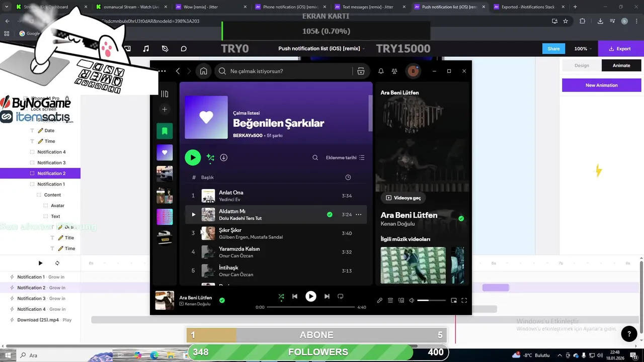Open the Spotify Browse icon in search bar

(361, 71)
